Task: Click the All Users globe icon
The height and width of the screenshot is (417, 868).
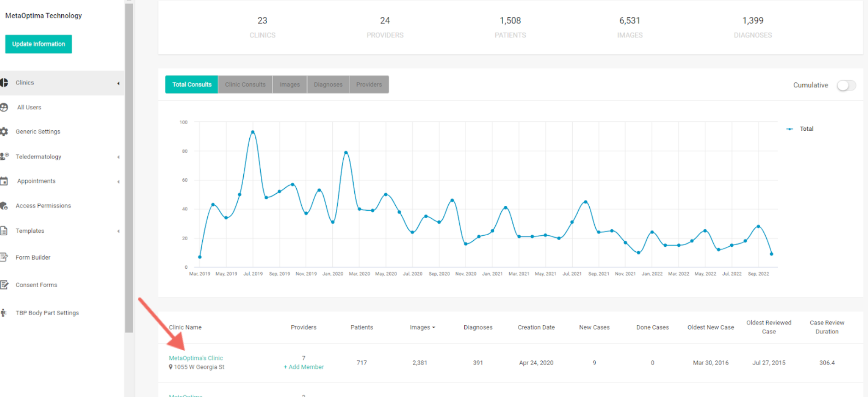Action: tap(4, 107)
